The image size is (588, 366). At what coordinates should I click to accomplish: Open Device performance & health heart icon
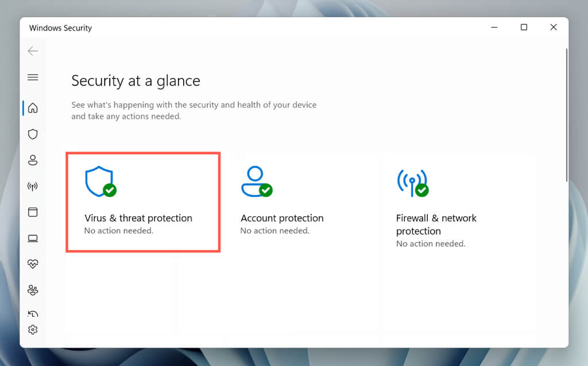[33, 264]
